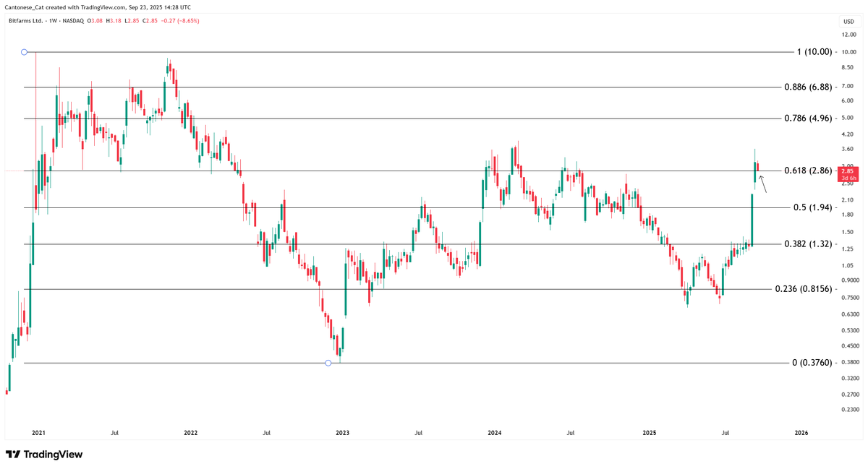Image resolution: width=868 pixels, height=469 pixels.
Task: Click the Jul label between 2021 and 2022
Action: [x=114, y=433]
